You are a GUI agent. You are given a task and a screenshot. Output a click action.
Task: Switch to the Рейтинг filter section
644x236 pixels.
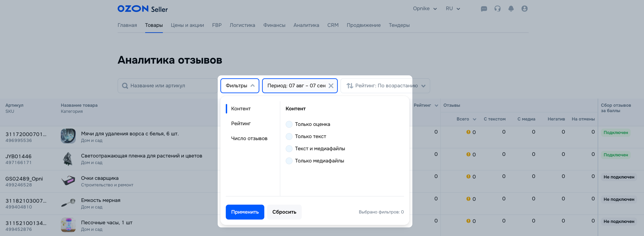point(241,124)
